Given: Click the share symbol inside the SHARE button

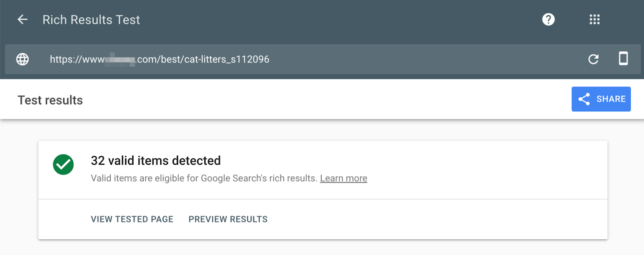Looking at the screenshot, I should [584, 99].
